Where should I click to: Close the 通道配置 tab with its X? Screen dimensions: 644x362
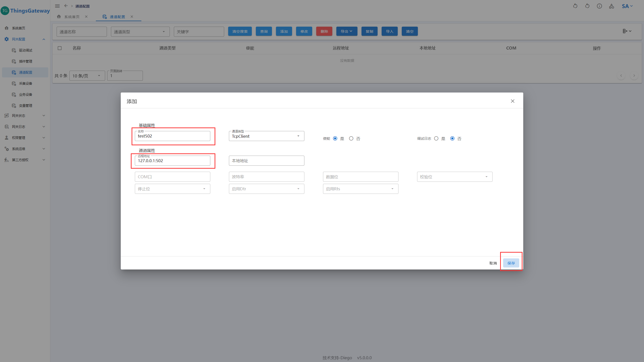coord(132,17)
